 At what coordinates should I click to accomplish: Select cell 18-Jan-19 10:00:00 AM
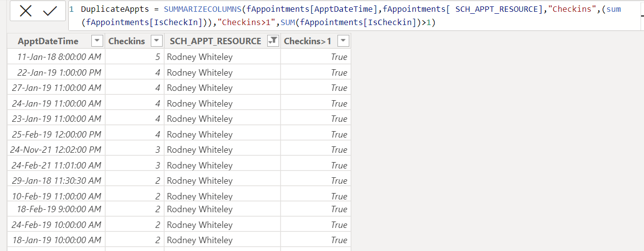57,240
